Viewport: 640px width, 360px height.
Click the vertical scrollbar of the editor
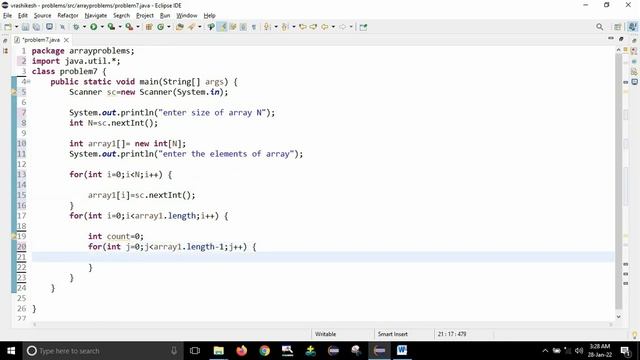[x=619, y=182]
